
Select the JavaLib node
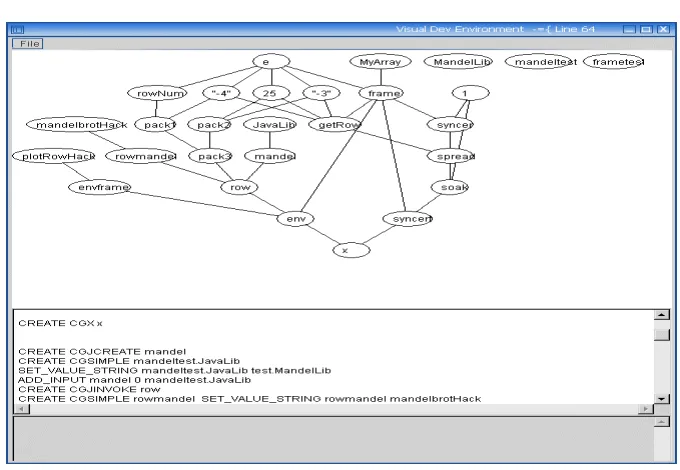(270, 124)
